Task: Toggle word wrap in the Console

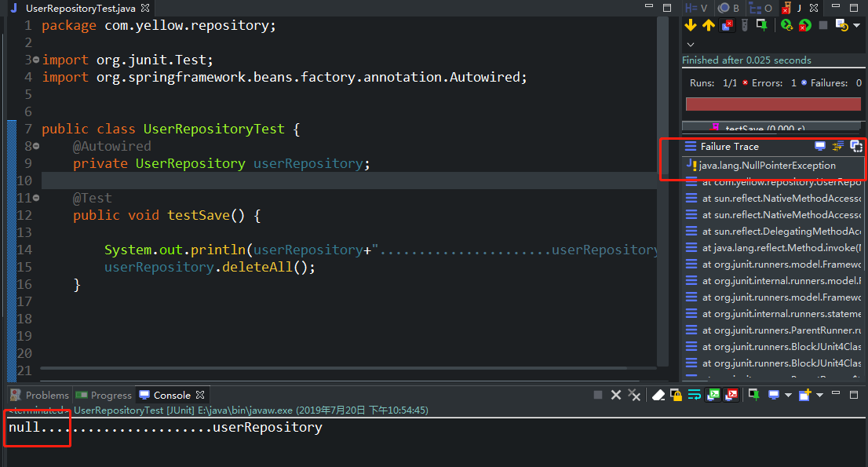Action: tap(695, 395)
